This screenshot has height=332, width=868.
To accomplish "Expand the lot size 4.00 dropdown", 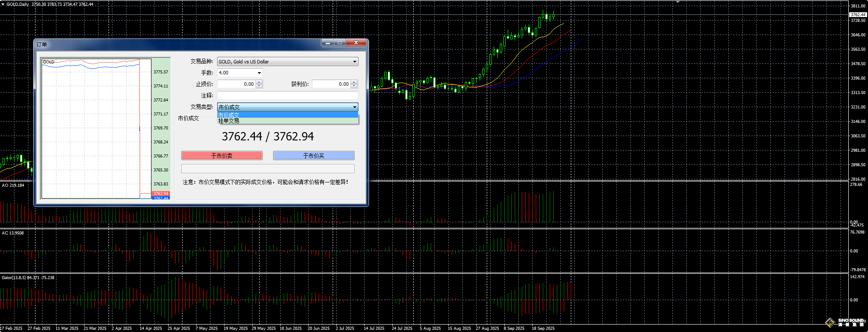I will coord(259,73).
